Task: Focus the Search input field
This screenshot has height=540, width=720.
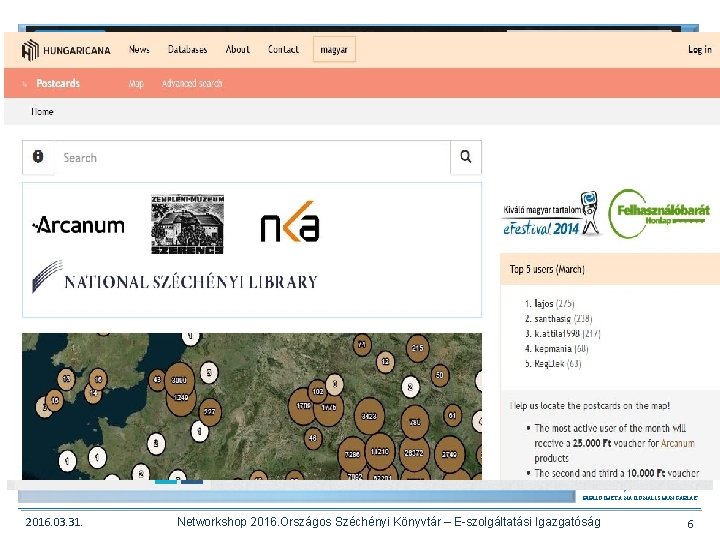Action: [x=252, y=158]
